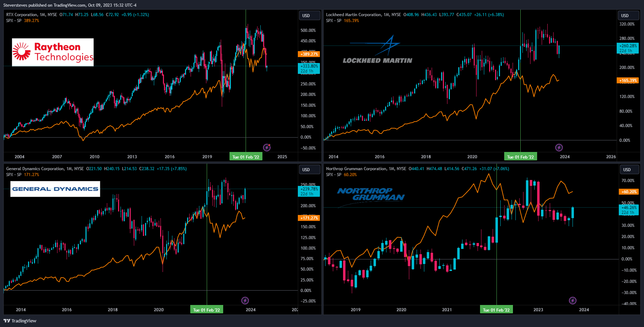Click cyan +46.26% Northrop price label
The image size is (644, 327).
click(629, 210)
